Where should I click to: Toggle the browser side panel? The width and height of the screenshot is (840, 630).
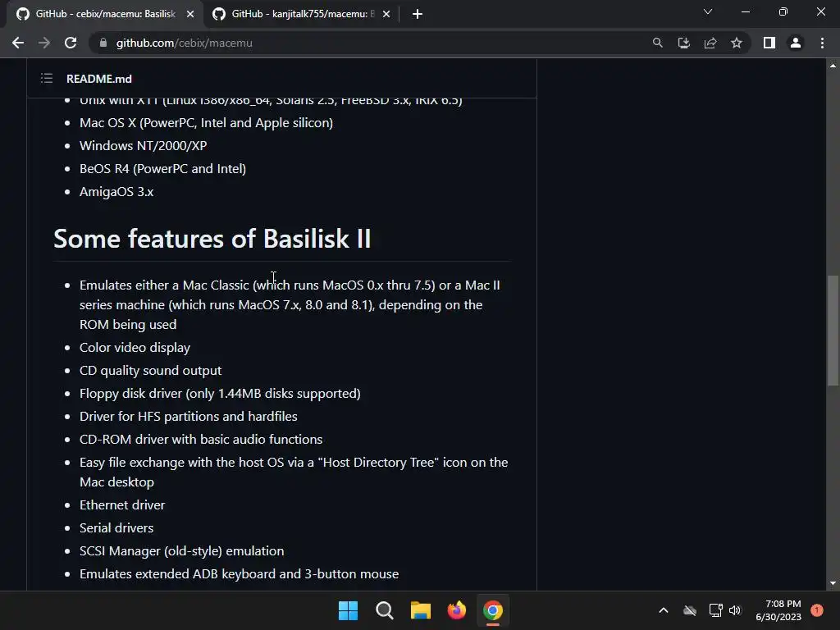(769, 43)
